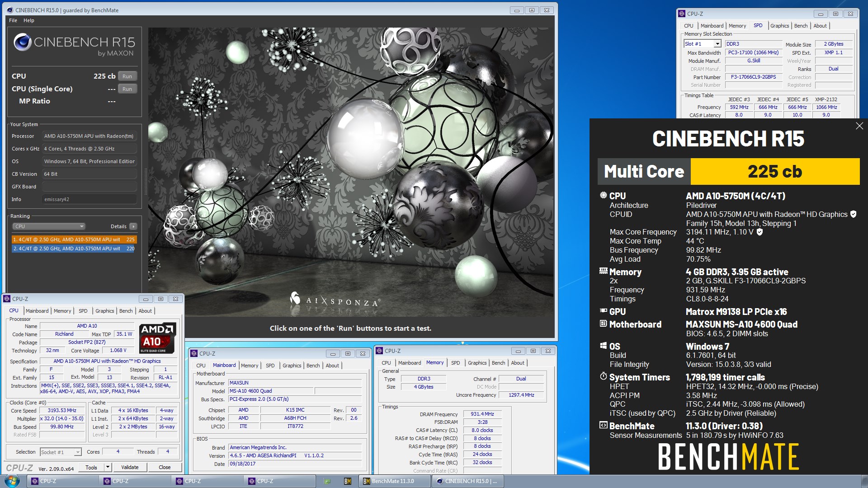Click the green tray icon beside BM icon

[327, 481]
